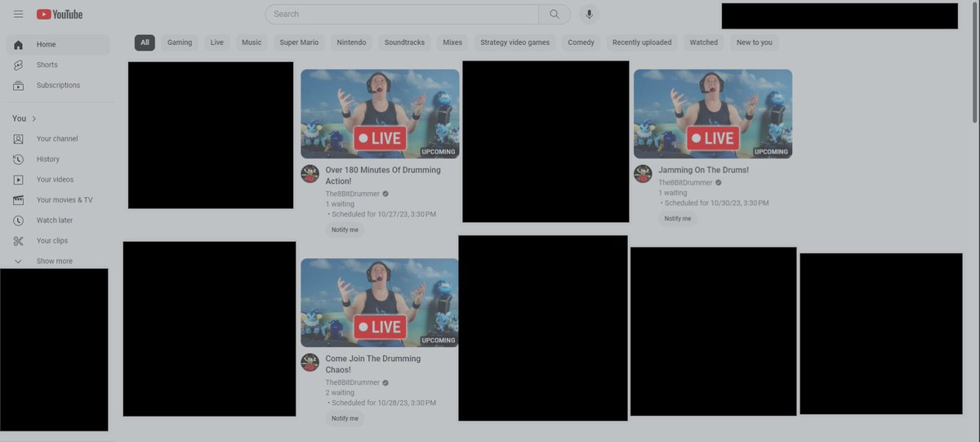Click Notify me for Over 180 Minutes video
Screen dimensions: 980x442
point(345,230)
